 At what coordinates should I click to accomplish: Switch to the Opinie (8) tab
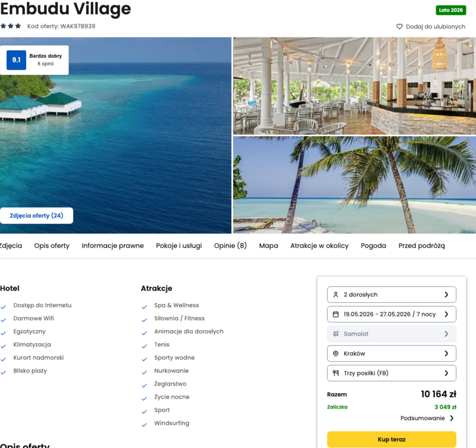(230, 246)
